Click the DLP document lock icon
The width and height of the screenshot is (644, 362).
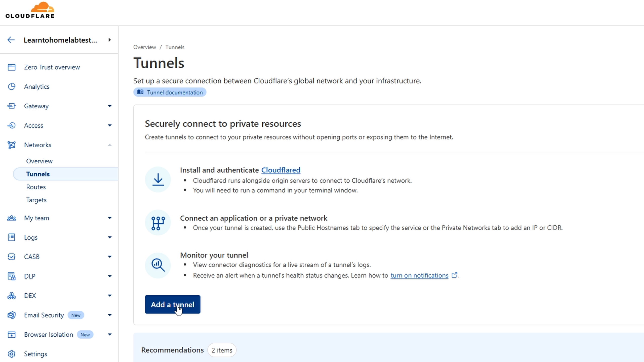coord(12,276)
